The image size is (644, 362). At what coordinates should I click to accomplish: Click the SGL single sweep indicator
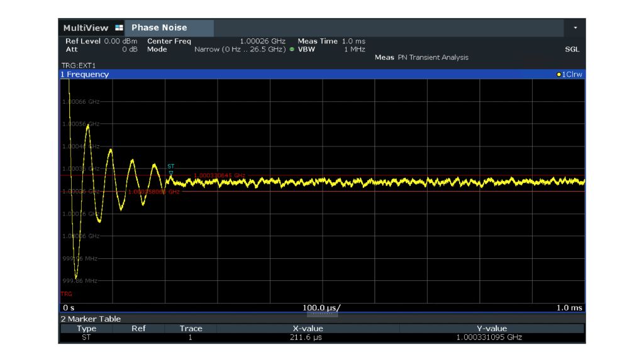[x=572, y=49]
